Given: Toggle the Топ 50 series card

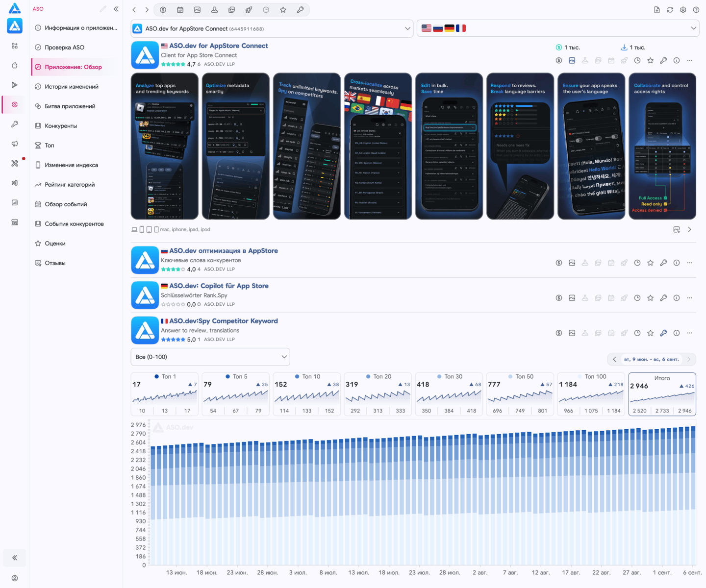Looking at the screenshot, I should pos(520,394).
